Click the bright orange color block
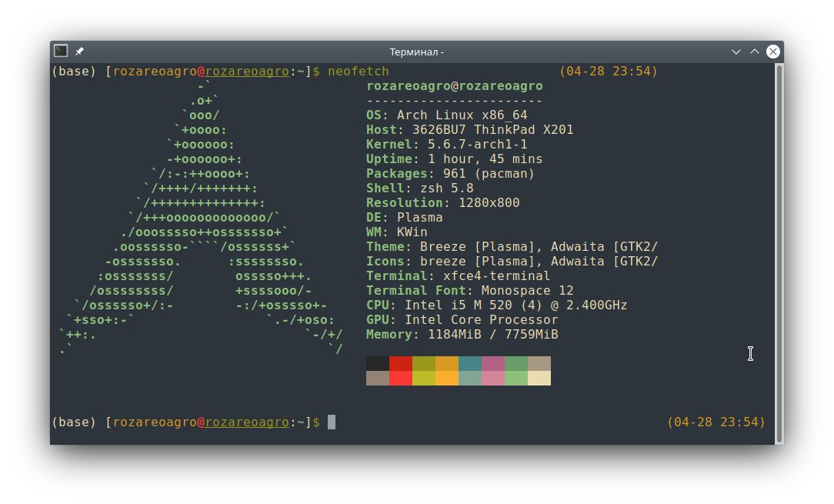This screenshot has height=504, width=834. tap(447, 378)
